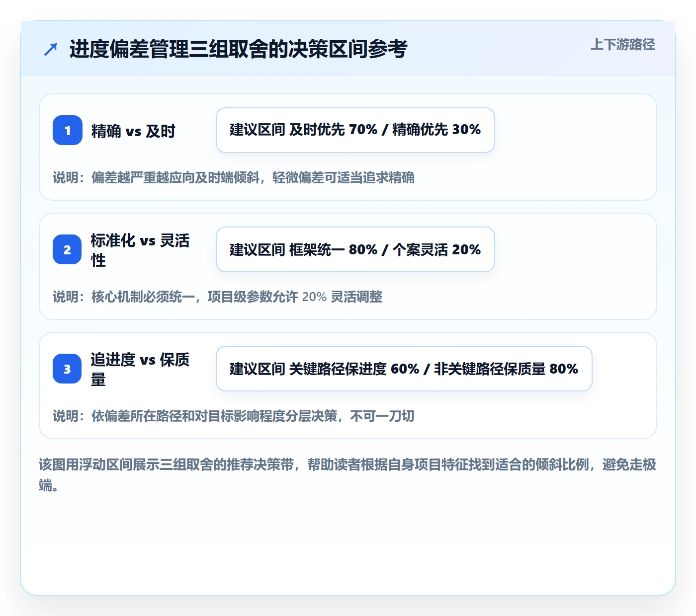Click the note starting 说明：偏差越严重
Viewport: 696px width, 616px height.
click(234, 177)
